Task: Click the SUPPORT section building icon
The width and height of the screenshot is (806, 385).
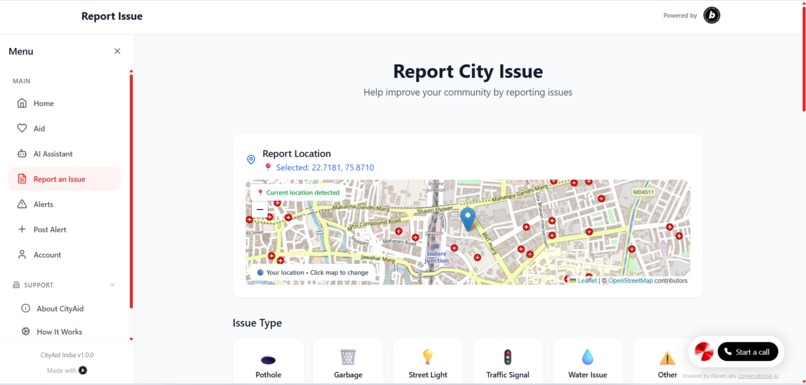Action: 16,285
